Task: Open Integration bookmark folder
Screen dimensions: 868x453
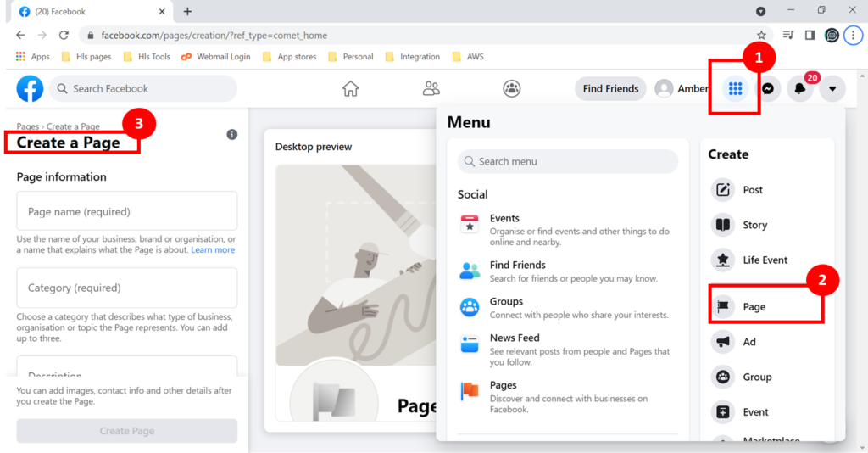Action: [413, 57]
